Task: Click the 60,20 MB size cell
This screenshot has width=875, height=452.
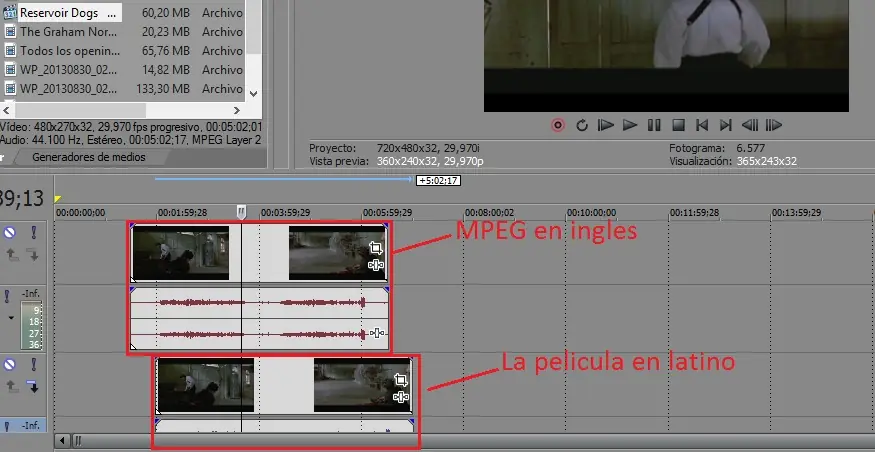Action: [166, 12]
